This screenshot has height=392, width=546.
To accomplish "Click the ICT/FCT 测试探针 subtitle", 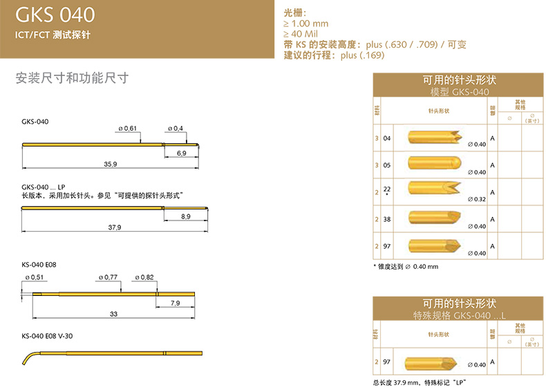I will tap(53, 35).
